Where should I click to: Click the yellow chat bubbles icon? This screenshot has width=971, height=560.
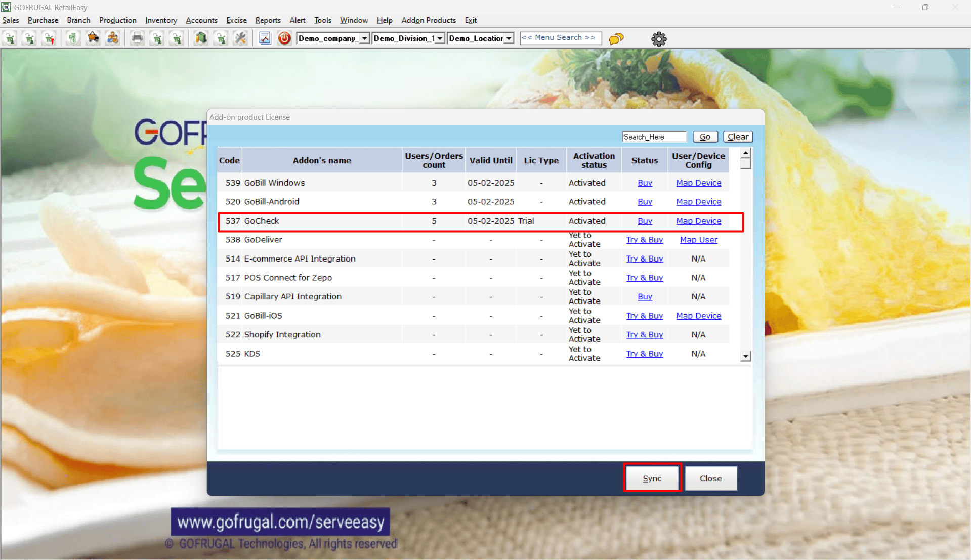tap(616, 39)
